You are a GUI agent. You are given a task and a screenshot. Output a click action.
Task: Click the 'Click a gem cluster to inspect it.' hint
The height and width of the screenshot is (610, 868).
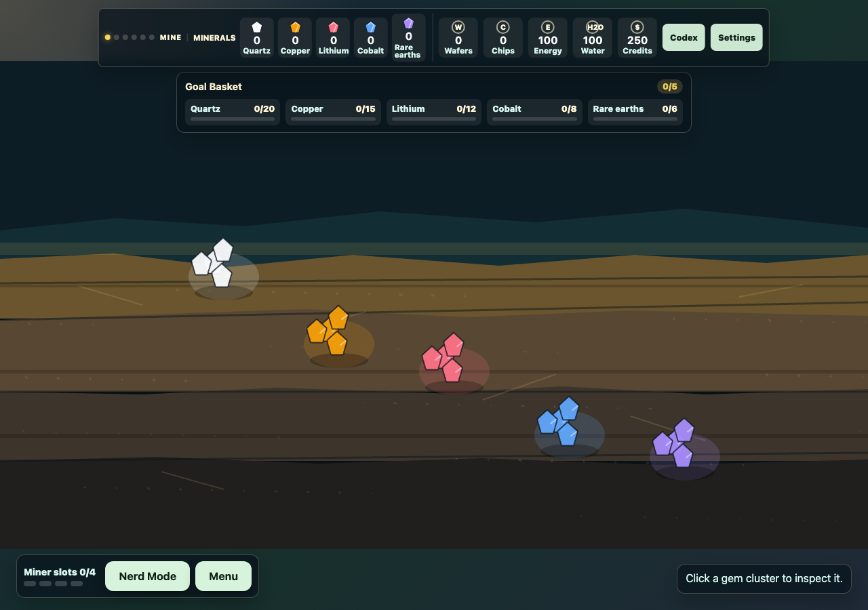(x=764, y=579)
